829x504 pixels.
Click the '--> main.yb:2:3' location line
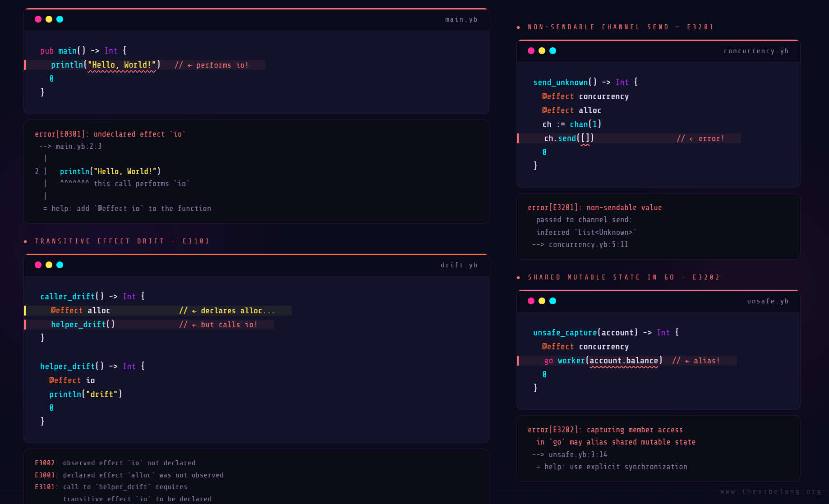70,146
